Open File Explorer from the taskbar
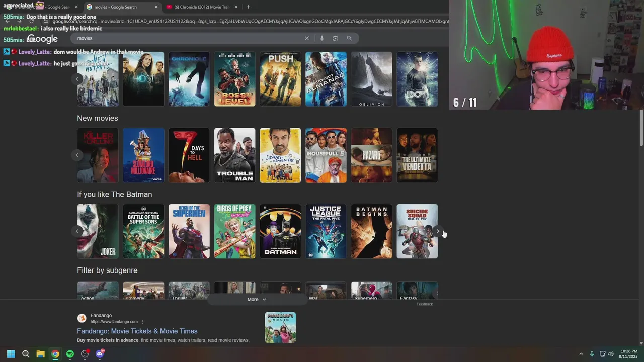Image resolution: width=644 pixels, height=362 pixels. click(x=40, y=354)
